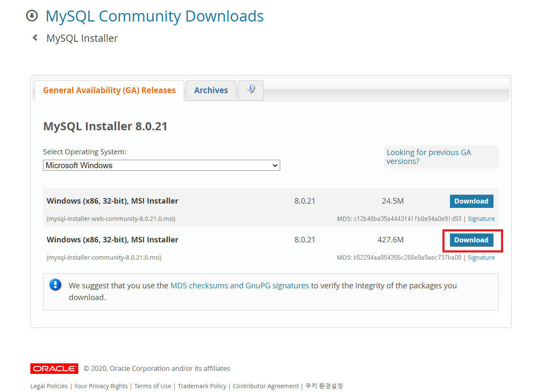The image size is (544, 392).
Task: Click the blue exclamation info icon
Action: [55, 285]
